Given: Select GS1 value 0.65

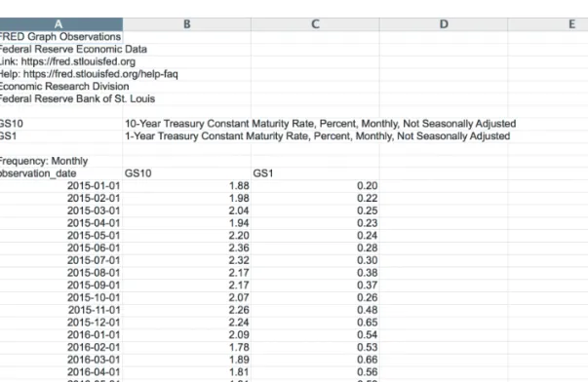Looking at the screenshot, I should [x=315, y=322].
